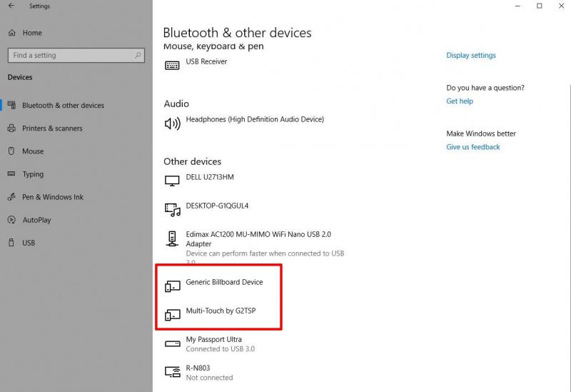Open Pen & Windows Ink settings
This screenshot has width=571, height=392.
pos(53,197)
